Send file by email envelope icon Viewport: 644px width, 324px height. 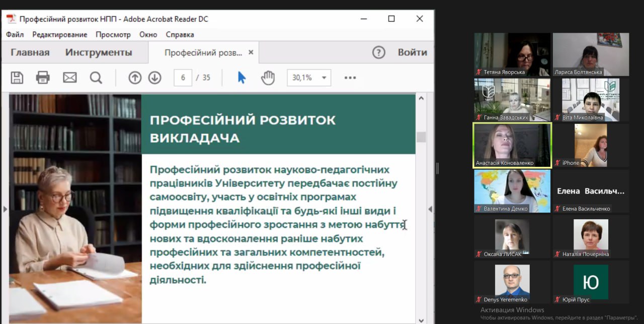pos(69,78)
